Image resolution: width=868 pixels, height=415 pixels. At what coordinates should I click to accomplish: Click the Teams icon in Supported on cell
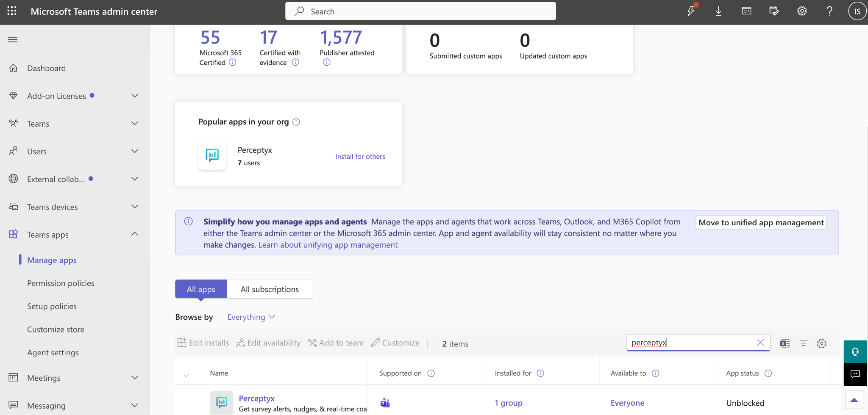(x=385, y=403)
